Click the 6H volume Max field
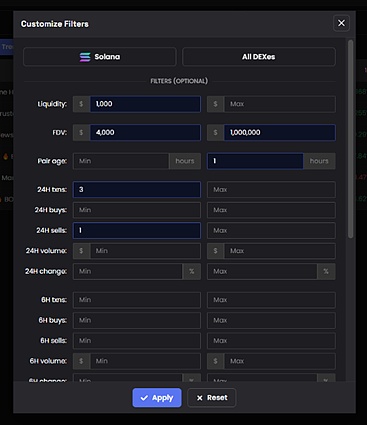Image resolution: width=367 pixels, height=425 pixels. click(280, 361)
